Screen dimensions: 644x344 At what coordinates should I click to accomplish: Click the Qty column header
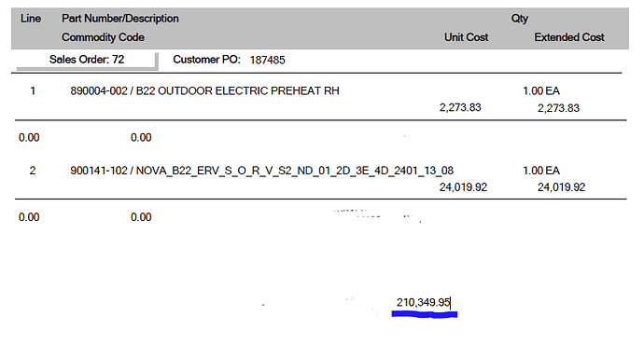coord(520,19)
